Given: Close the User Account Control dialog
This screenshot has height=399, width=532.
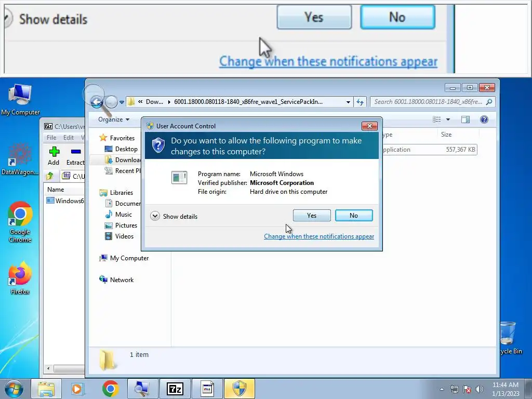Looking at the screenshot, I should coord(369,126).
